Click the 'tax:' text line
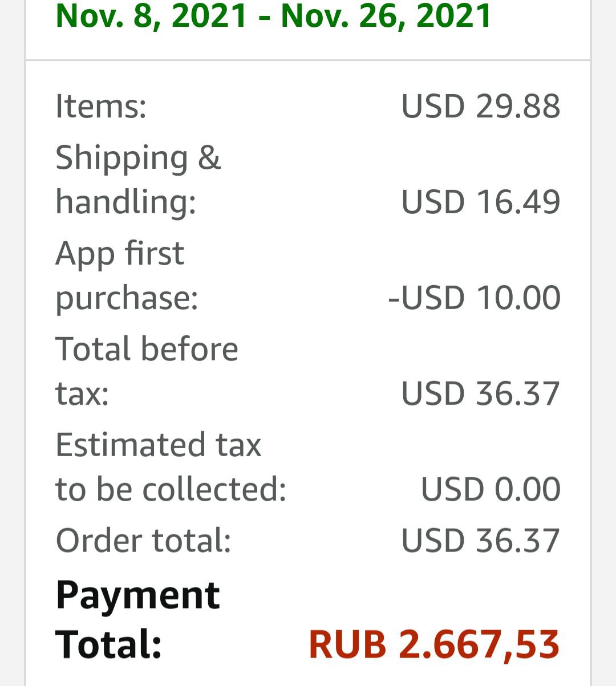 (x=82, y=393)
